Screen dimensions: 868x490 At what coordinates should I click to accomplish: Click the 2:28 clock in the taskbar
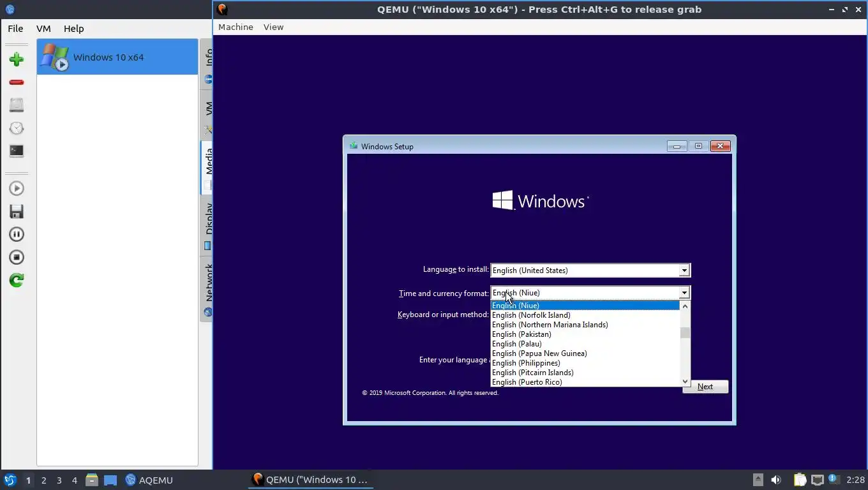tap(855, 480)
